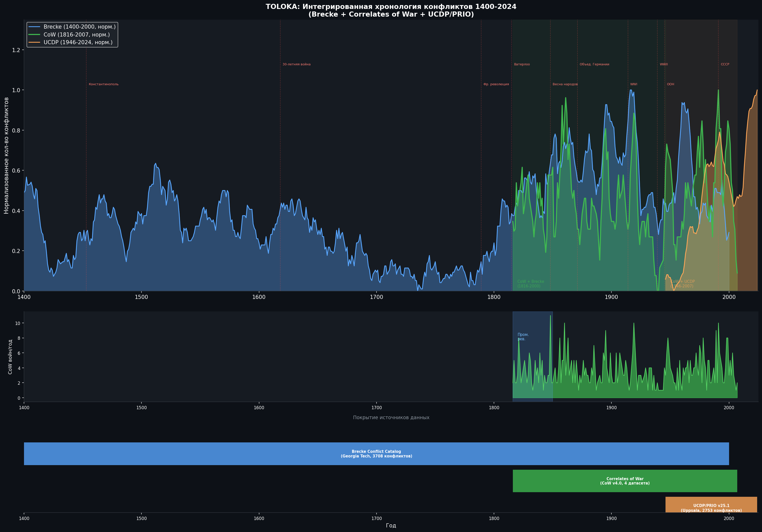Viewport: 762px width, 532px height.
Task: Click the Correlates of War coverage bar
Action: coord(625,481)
